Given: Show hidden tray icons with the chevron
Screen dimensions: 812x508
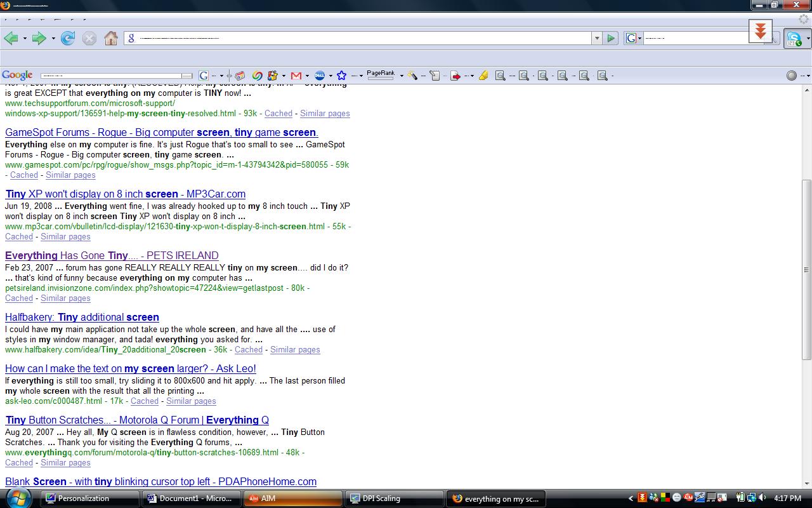Looking at the screenshot, I should coord(631,498).
